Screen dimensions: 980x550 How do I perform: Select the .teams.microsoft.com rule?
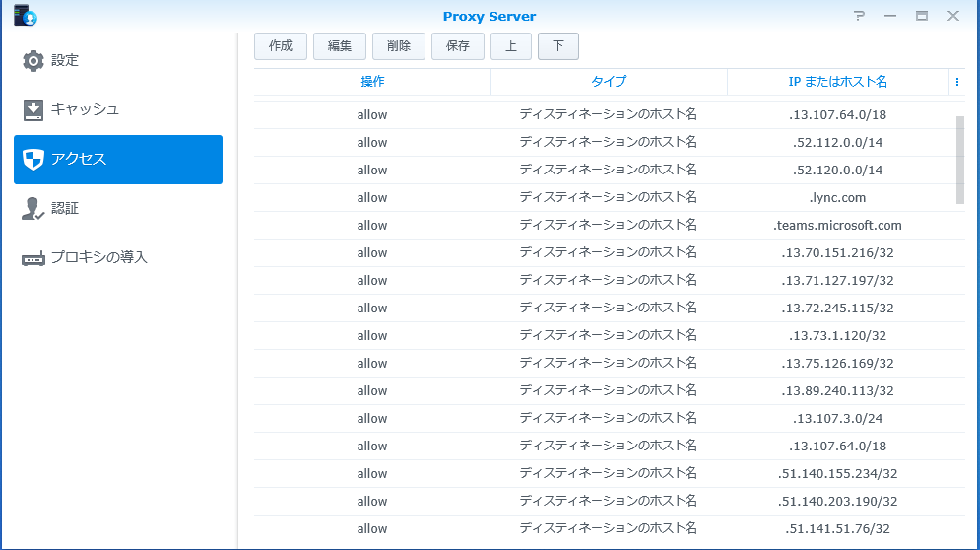610,226
